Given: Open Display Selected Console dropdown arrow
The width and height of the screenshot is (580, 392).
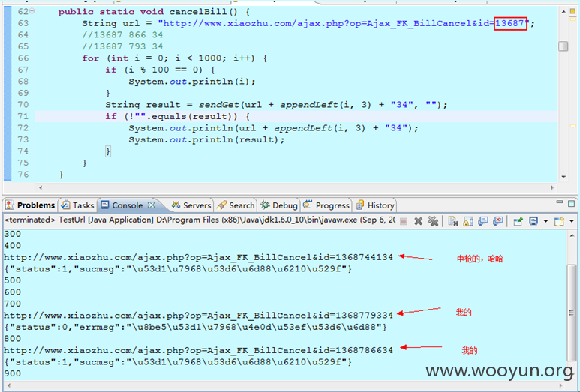Looking at the screenshot, I should tap(545, 221).
